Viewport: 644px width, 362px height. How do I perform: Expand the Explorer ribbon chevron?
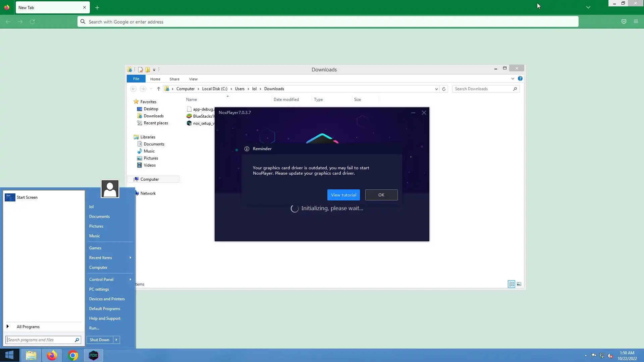[513, 78]
